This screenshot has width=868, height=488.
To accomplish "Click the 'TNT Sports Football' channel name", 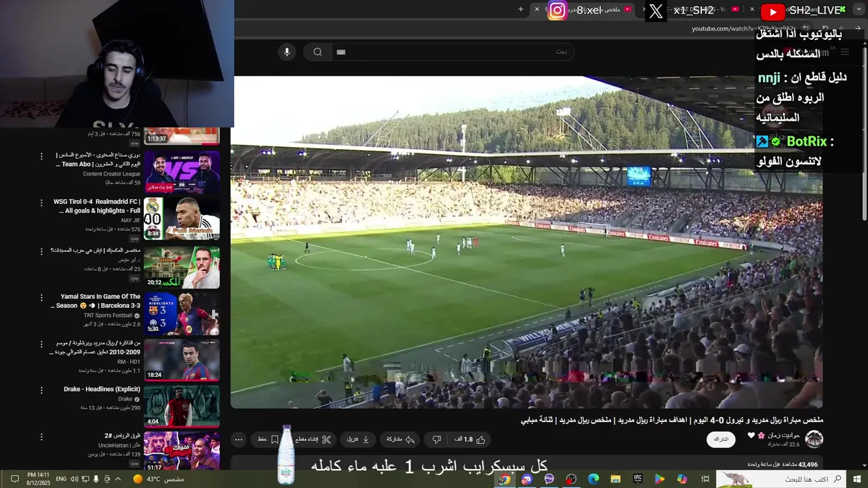I will coord(108,315).
